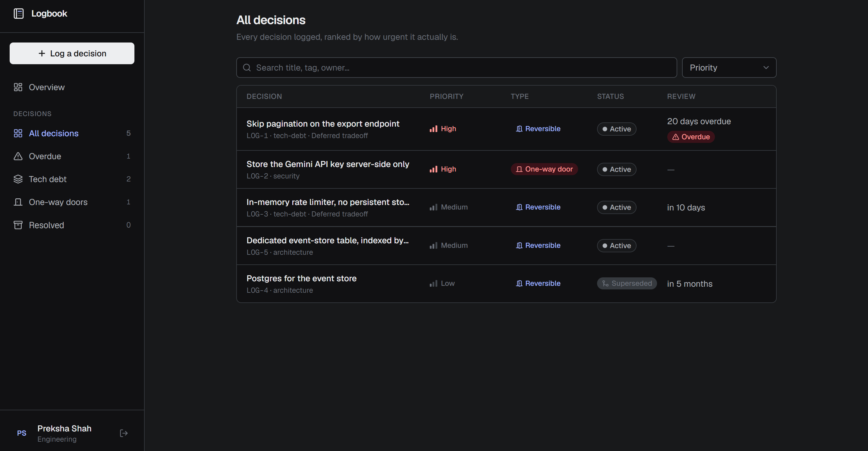Click the Tech debt layers icon
The width and height of the screenshot is (868, 451).
tap(18, 179)
